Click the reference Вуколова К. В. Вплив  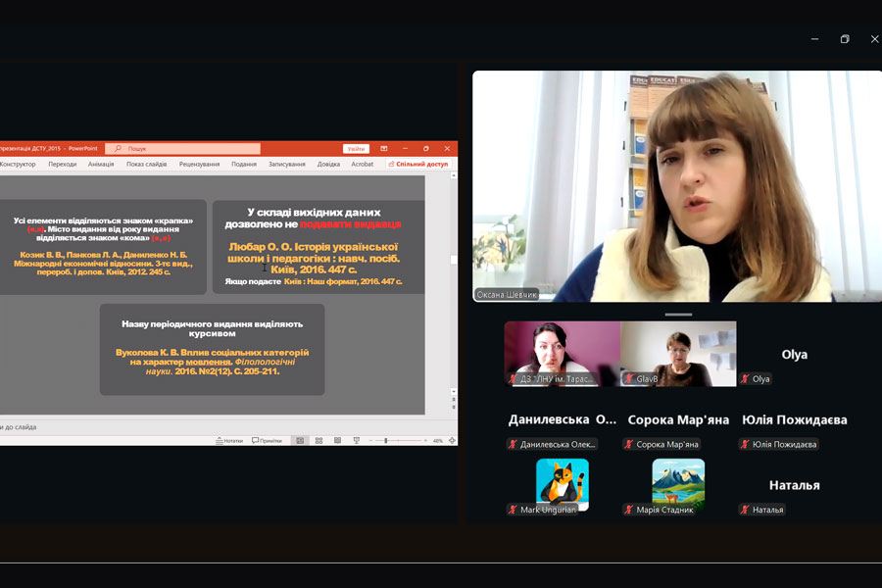click(212, 362)
